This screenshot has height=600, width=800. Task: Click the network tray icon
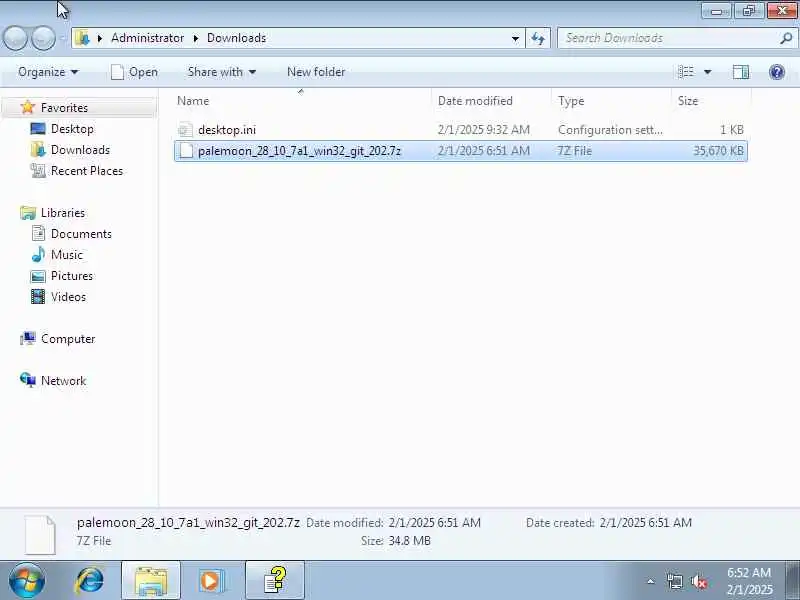(675, 581)
